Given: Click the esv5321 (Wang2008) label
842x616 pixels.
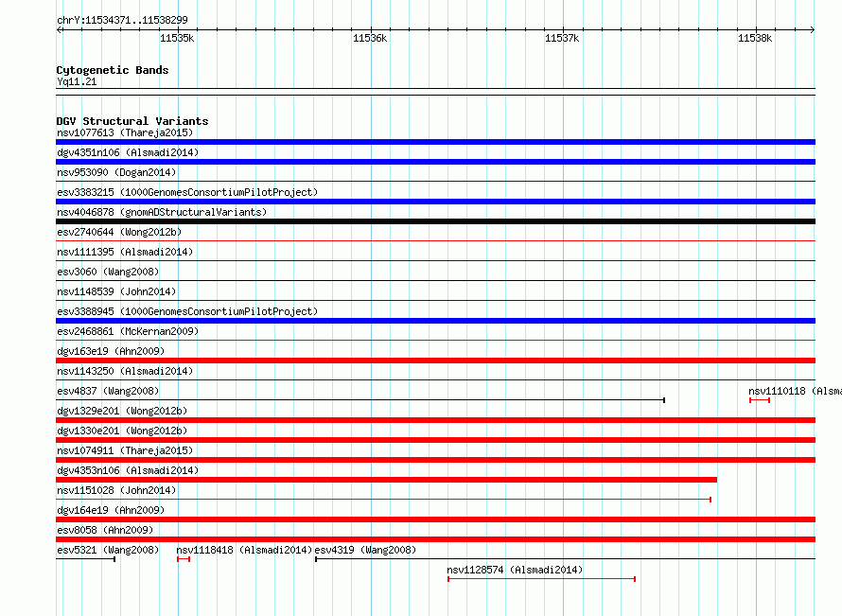Looking at the screenshot, I should click(108, 550).
